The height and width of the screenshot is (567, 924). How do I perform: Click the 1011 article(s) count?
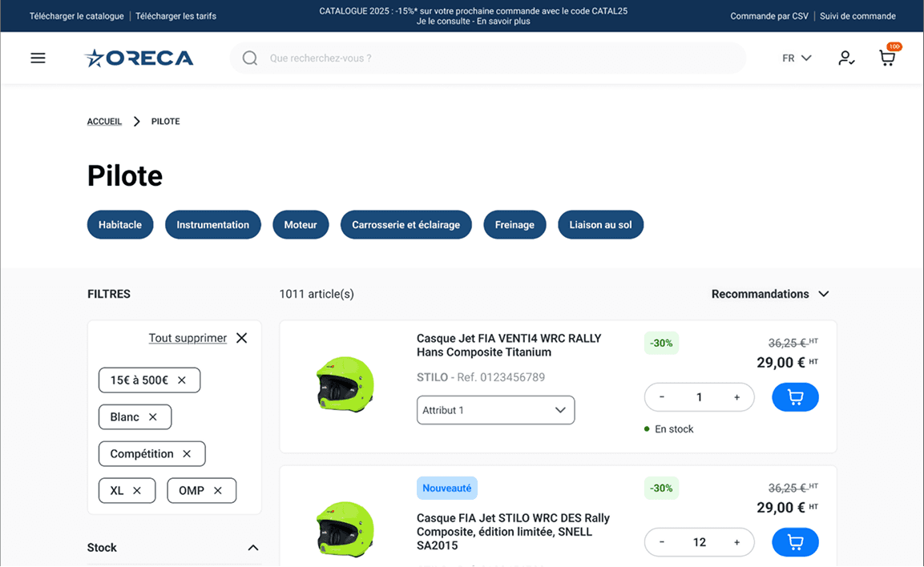click(x=317, y=294)
